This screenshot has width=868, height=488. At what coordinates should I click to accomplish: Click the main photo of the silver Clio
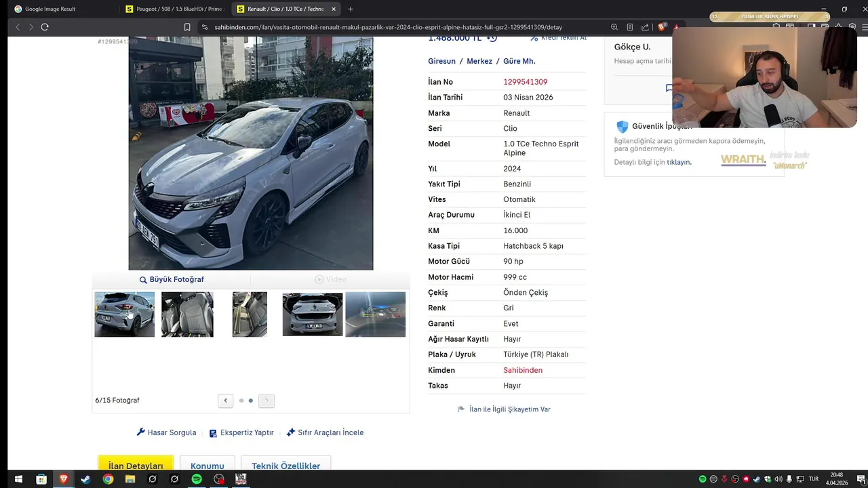point(251,154)
